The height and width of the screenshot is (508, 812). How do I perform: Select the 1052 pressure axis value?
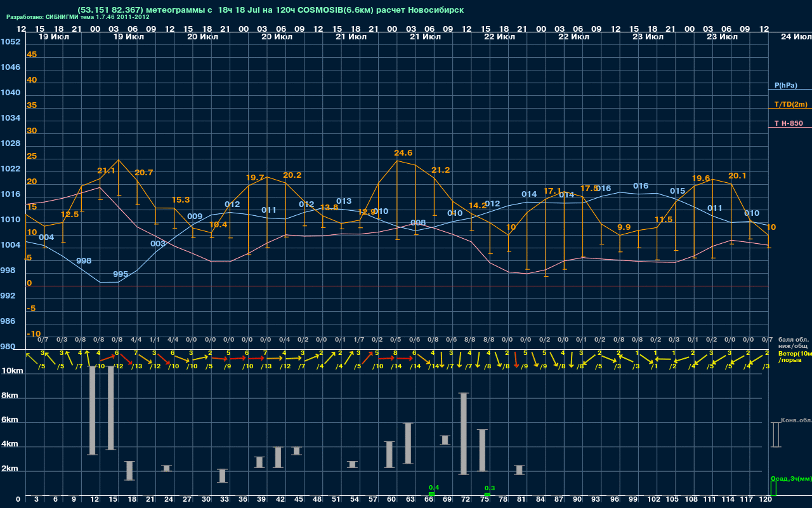(10, 42)
